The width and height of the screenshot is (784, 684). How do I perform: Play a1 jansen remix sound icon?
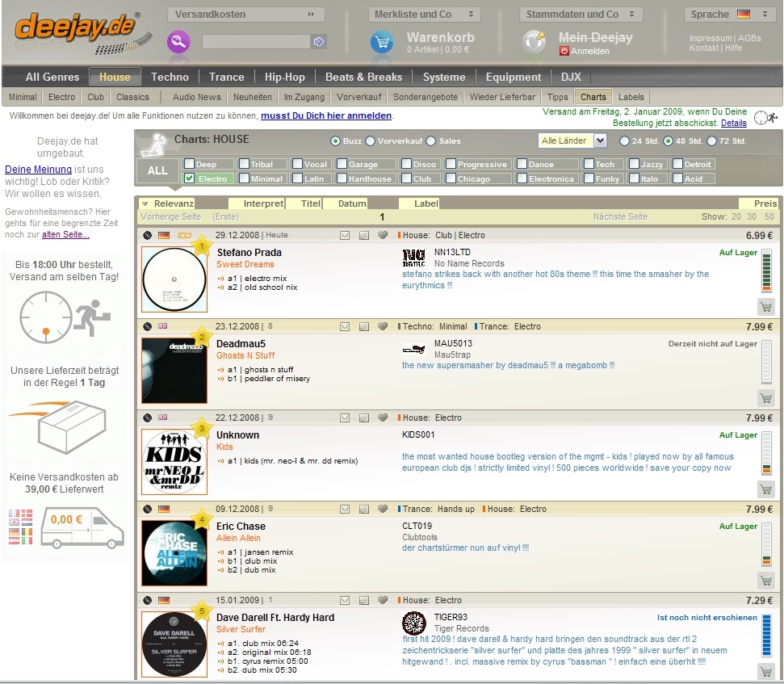220,552
